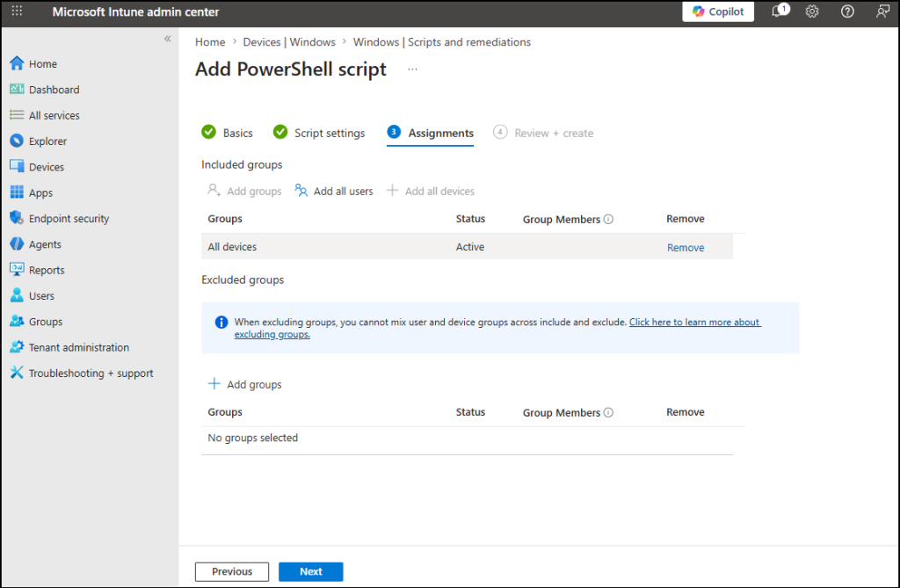Click the Tenant administration icon
The image size is (900, 588).
click(17, 347)
